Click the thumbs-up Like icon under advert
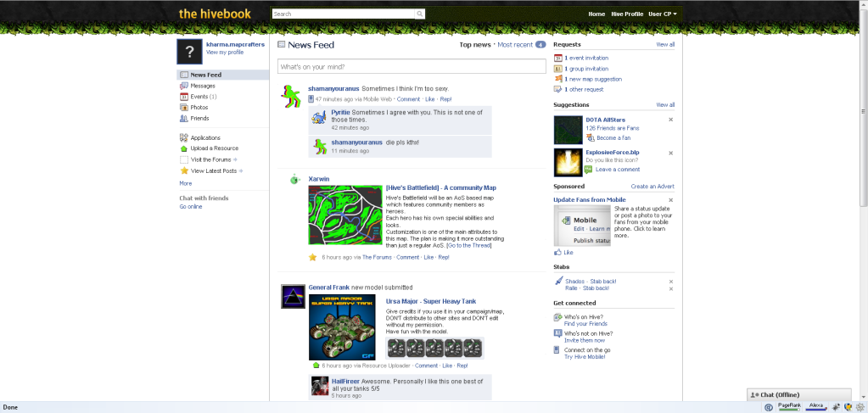 [x=558, y=253]
